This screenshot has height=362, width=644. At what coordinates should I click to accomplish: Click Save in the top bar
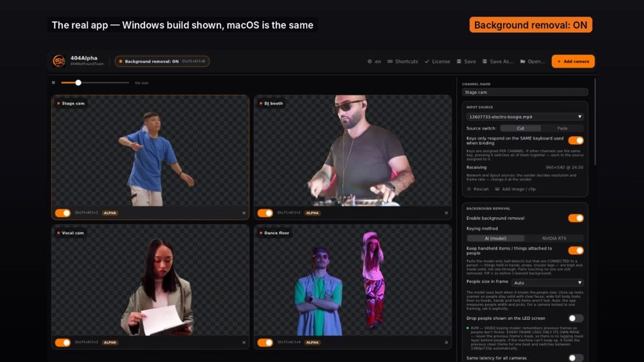point(466,62)
